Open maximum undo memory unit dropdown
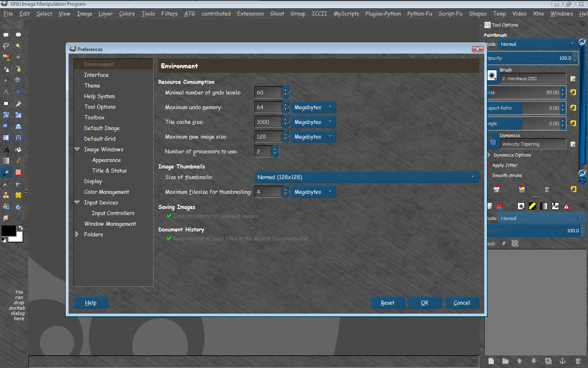The width and height of the screenshot is (588, 368). coord(314,108)
